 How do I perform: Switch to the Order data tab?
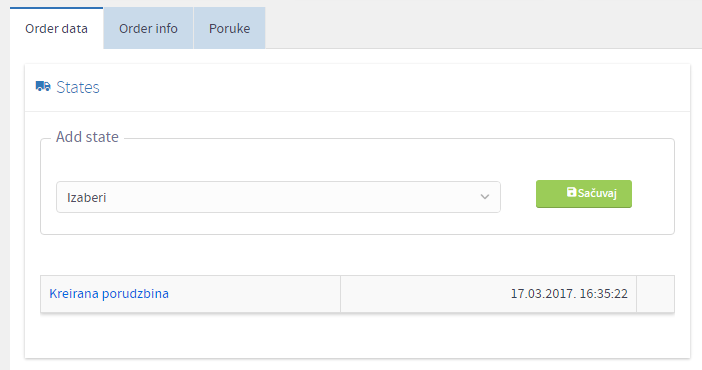pos(56,28)
